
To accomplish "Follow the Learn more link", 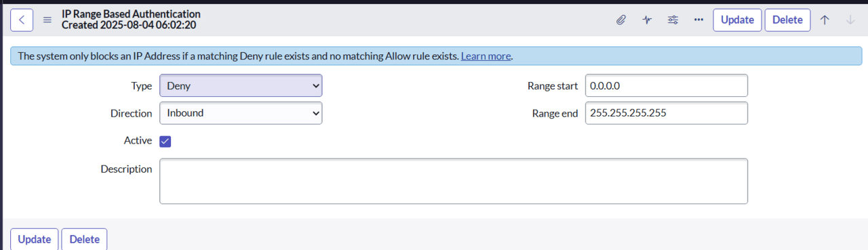I will coord(486,56).
